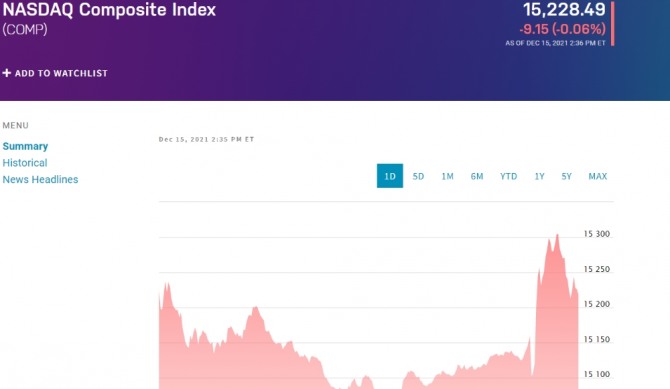
Task: Click the -9.15 (-0.06%) change figure
Action: pyautogui.click(x=562, y=29)
